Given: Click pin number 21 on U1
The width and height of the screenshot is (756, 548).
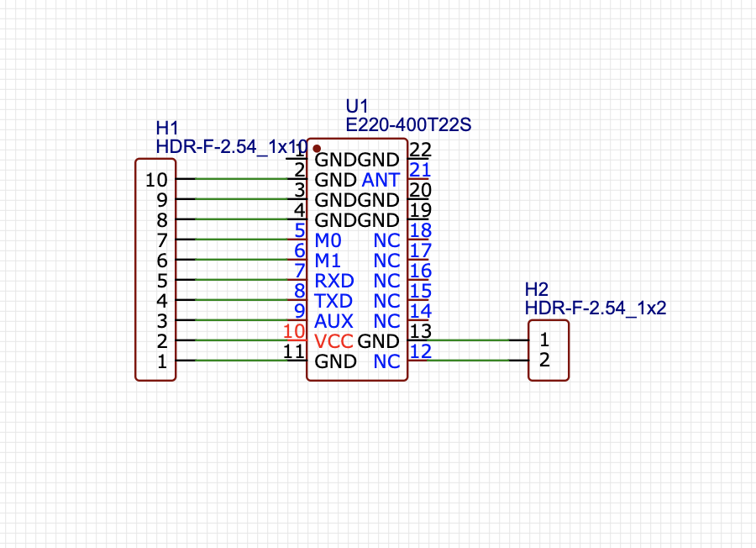Looking at the screenshot, I should 420,170.
